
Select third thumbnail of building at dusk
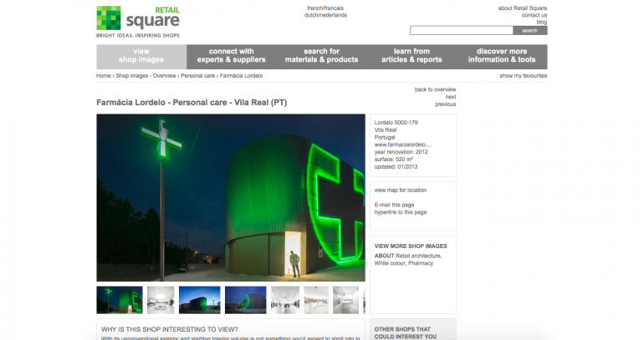click(x=200, y=300)
